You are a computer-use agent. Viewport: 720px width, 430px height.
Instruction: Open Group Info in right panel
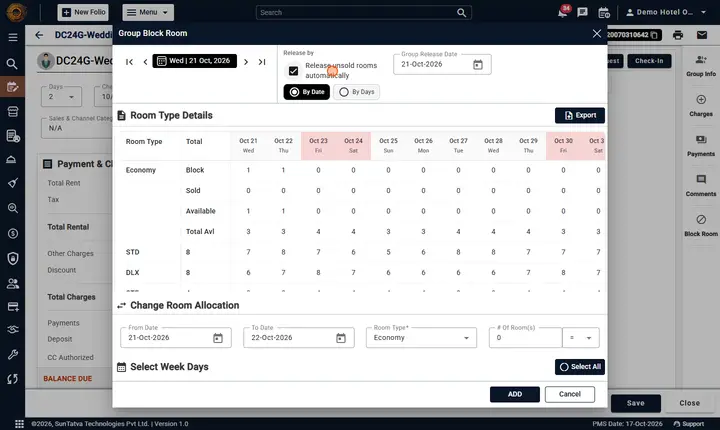(701, 66)
